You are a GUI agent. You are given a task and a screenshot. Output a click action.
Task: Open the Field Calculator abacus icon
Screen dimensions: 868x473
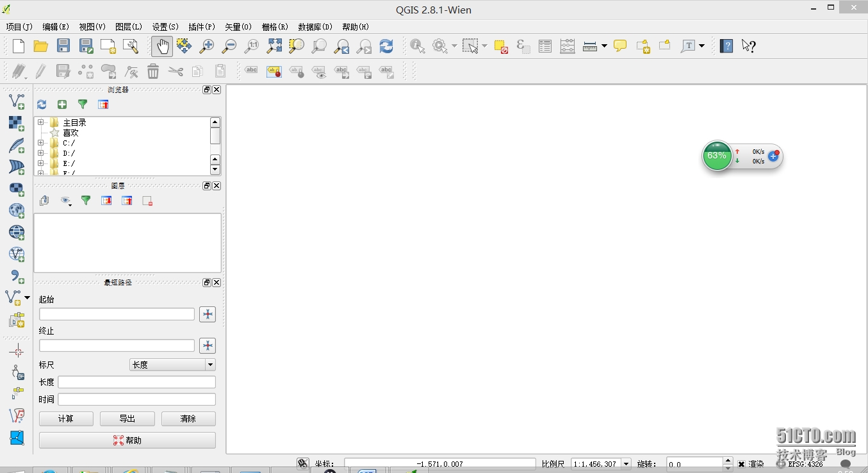pyautogui.click(x=568, y=46)
